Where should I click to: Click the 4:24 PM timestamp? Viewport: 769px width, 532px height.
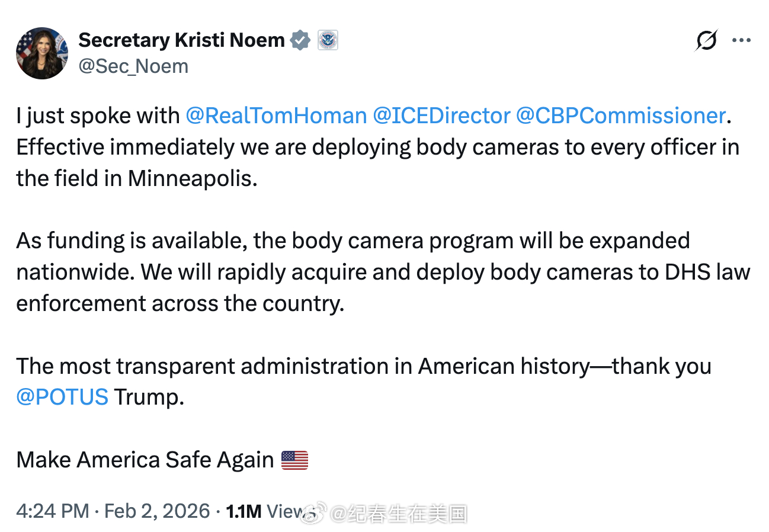(x=53, y=511)
